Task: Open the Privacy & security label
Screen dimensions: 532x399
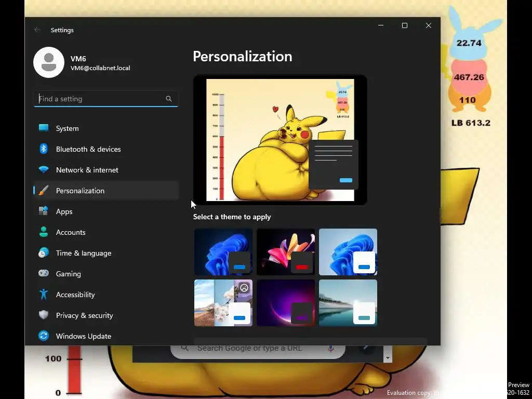Action: coord(85,315)
